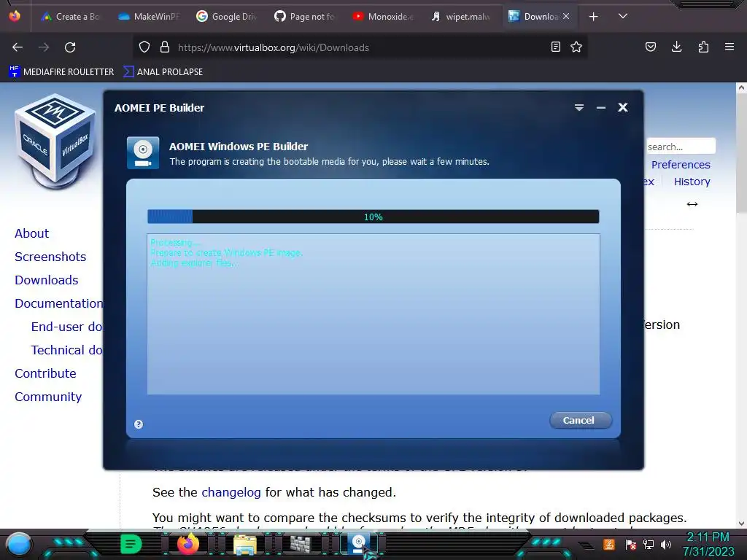Click the orange tray app icon
The width and height of the screenshot is (747, 560).
tap(609, 544)
